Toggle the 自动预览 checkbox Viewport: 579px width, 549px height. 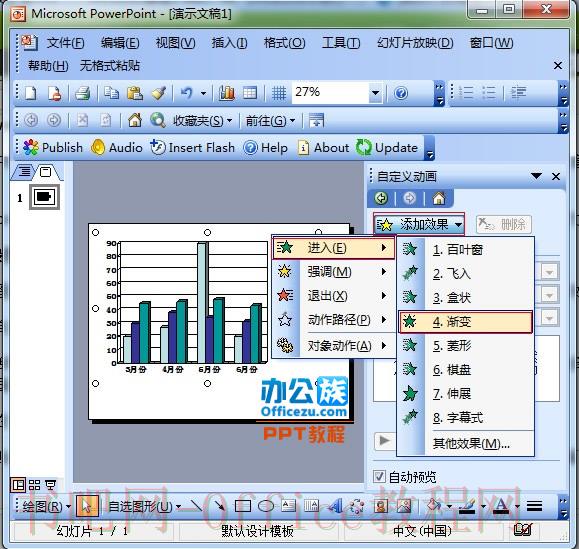tap(379, 477)
